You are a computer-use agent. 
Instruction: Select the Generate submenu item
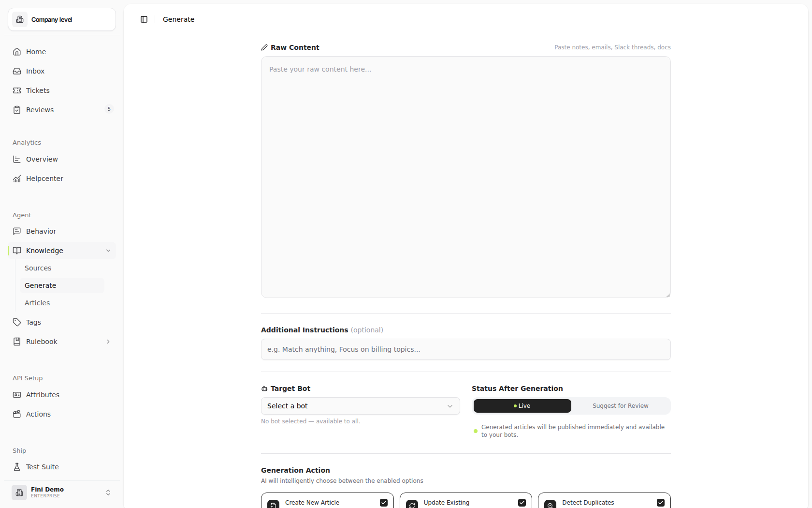coord(61,285)
